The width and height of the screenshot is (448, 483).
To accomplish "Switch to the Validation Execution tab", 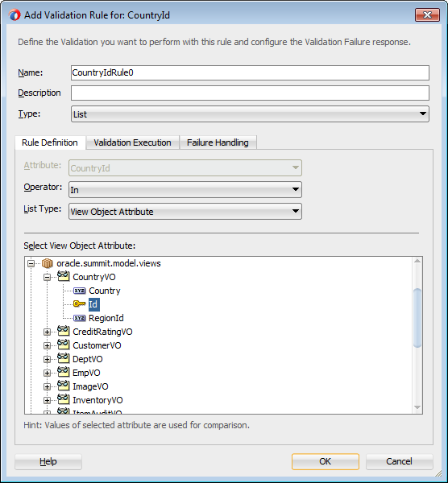I will [133, 142].
